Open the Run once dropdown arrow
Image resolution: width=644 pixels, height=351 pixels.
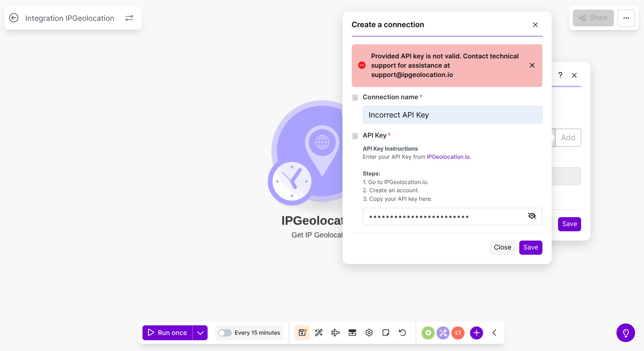pos(200,333)
